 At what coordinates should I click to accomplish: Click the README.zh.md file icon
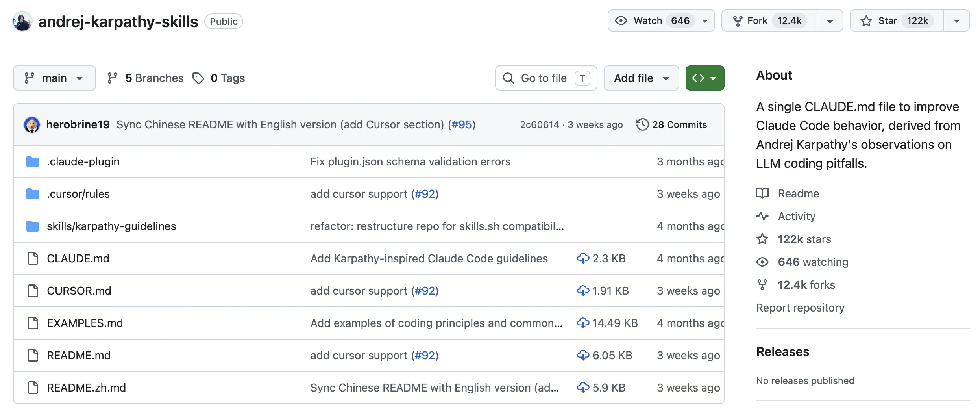pyautogui.click(x=33, y=388)
